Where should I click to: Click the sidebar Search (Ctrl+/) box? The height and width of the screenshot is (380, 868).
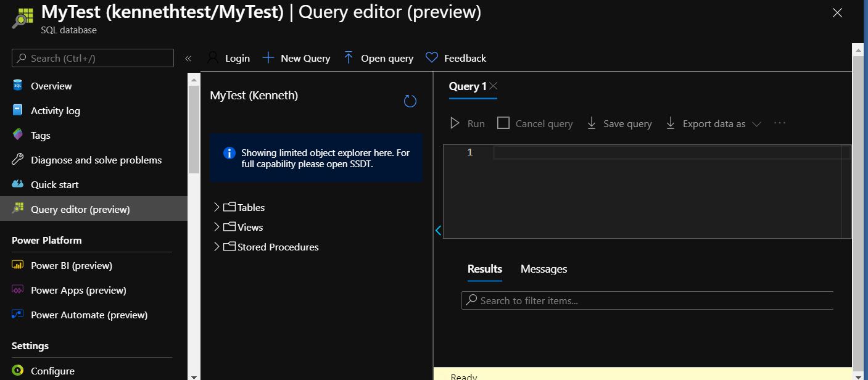pos(93,58)
